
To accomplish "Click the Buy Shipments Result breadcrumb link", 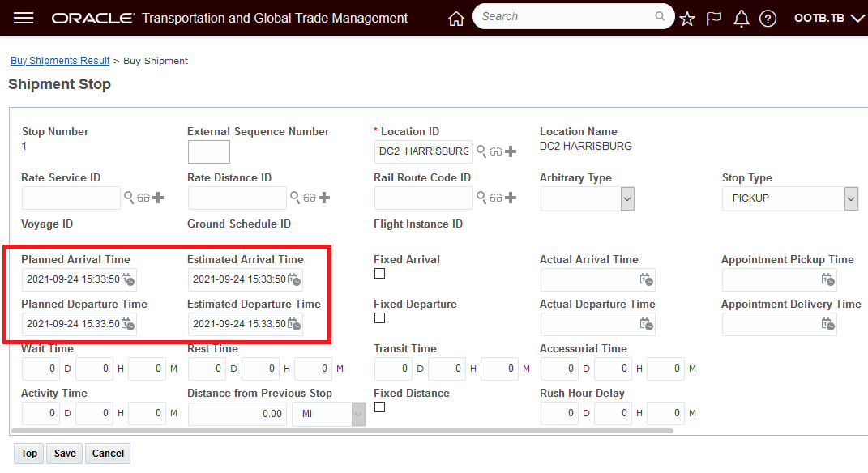I will 60,61.
